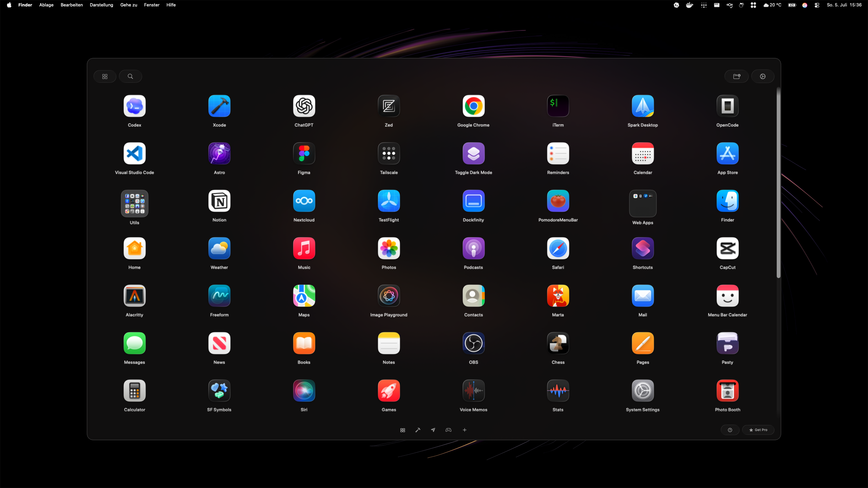Launch the iTerm terminal app
Image resolution: width=868 pixels, height=488 pixels.
click(558, 106)
